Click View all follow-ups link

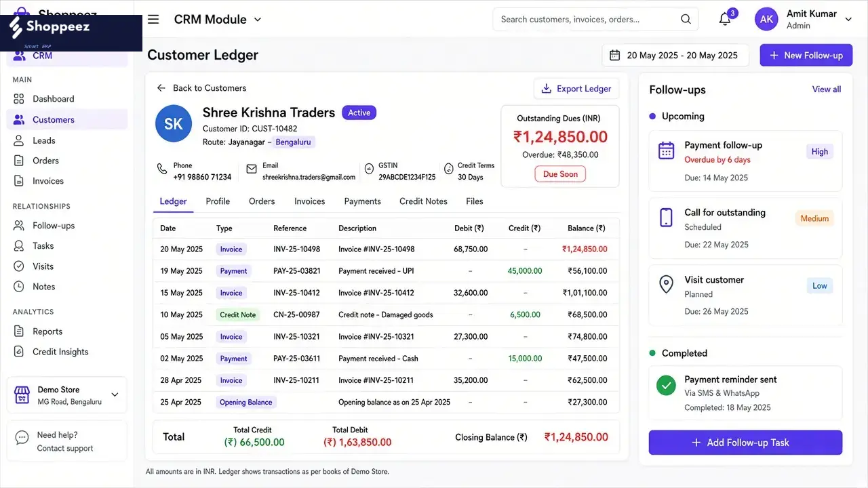pyautogui.click(x=827, y=89)
